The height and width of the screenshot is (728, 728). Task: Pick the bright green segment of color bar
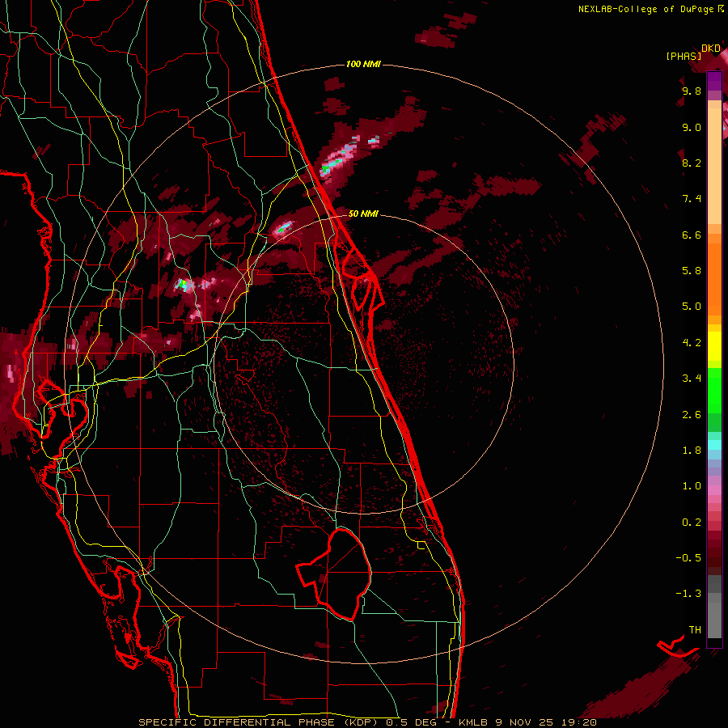point(714,390)
